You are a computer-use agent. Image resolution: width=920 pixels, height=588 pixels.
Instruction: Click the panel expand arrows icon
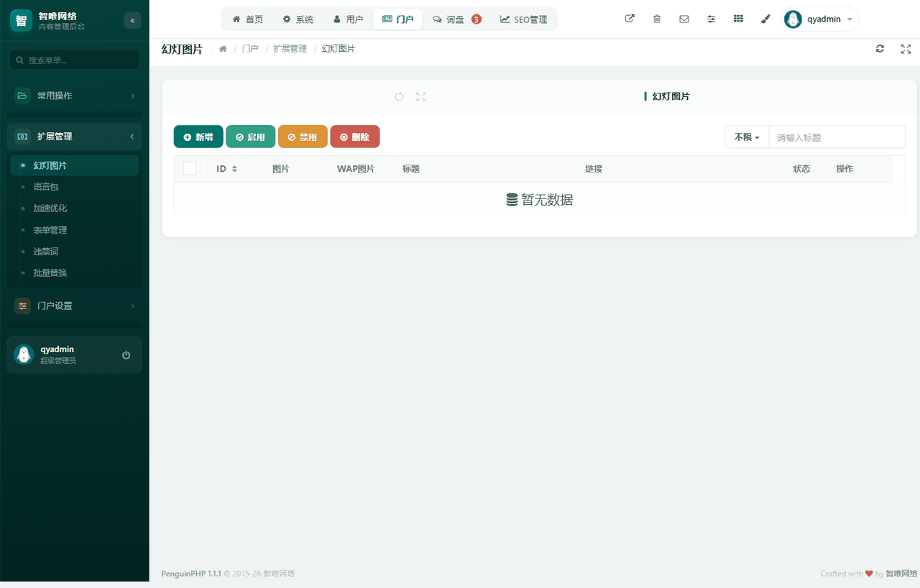[x=421, y=97]
